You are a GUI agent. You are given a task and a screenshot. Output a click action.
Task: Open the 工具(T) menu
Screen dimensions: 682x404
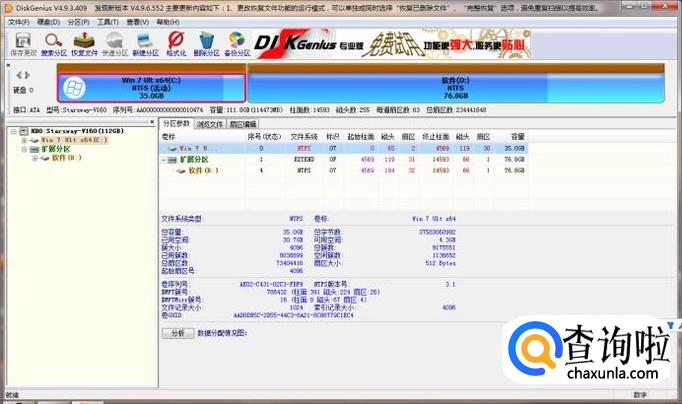(x=107, y=22)
